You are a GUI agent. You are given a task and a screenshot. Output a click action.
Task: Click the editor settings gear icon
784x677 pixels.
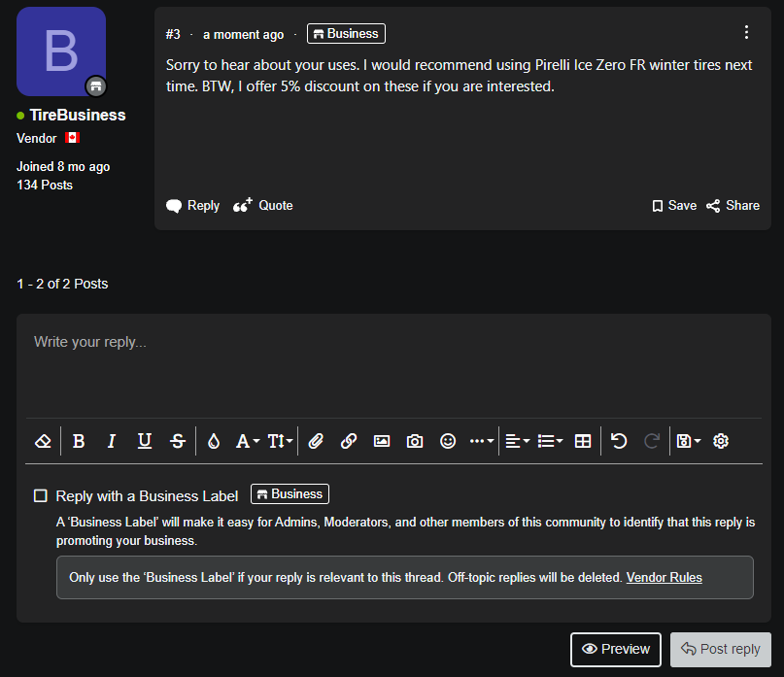[721, 441]
